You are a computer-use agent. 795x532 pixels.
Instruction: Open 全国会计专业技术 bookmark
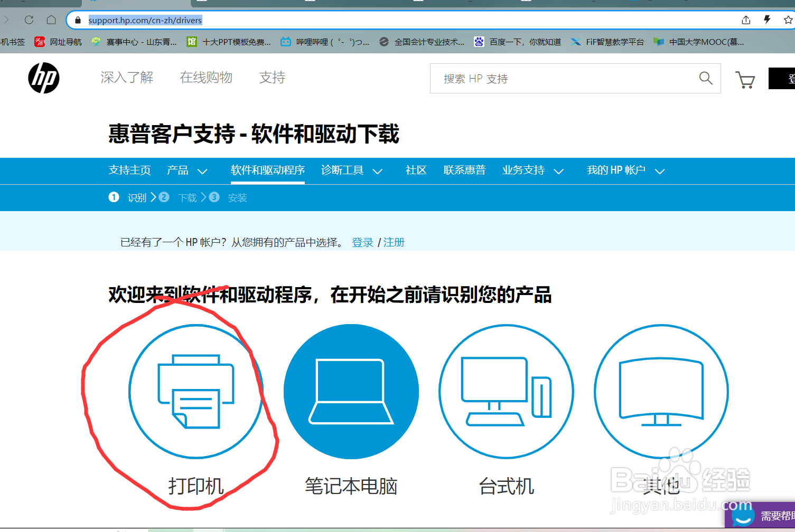point(422,42)
